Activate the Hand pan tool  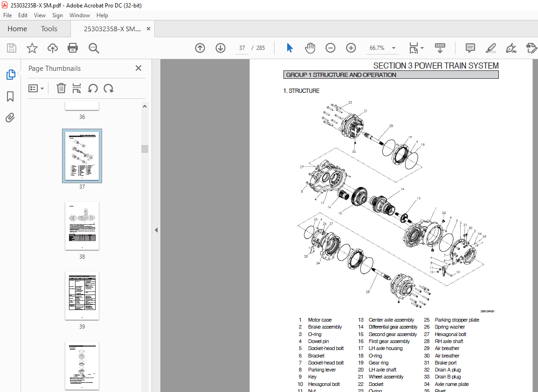[x=310, y=48]
